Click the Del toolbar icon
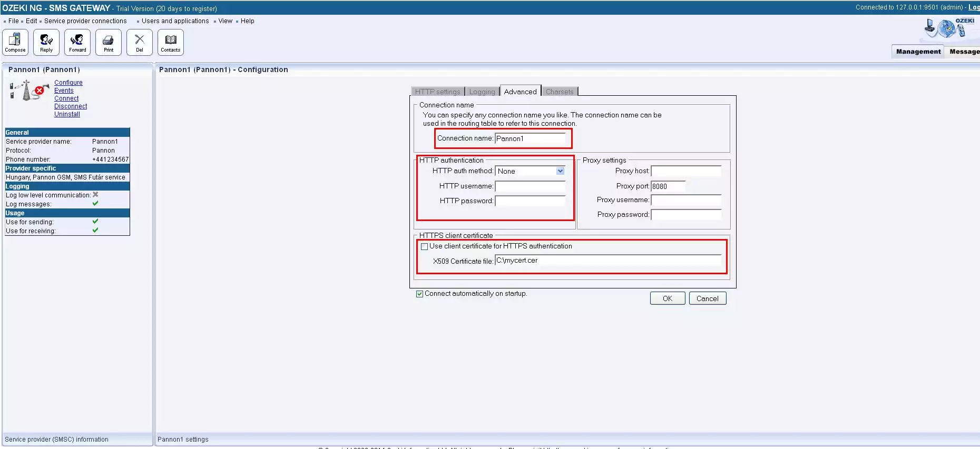Image resolution: width=980 pixels, height=449 pixels. (x=140, y=42)
